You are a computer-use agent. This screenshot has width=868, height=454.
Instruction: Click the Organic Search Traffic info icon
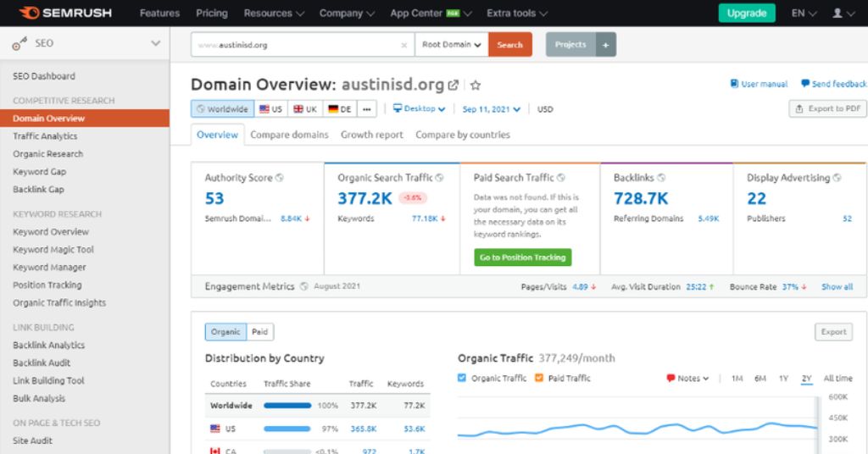[440, 178]
